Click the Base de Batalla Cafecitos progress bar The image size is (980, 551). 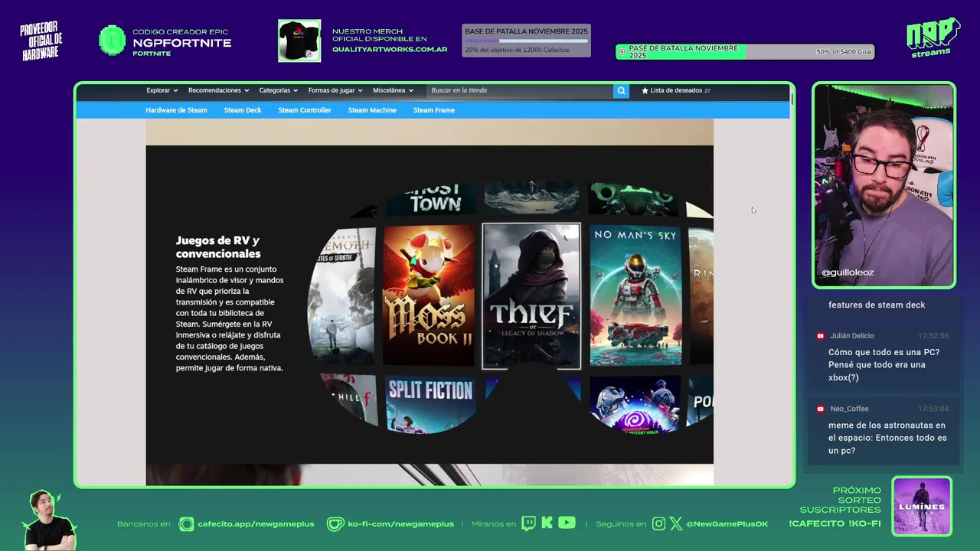(x=527, y=41)
